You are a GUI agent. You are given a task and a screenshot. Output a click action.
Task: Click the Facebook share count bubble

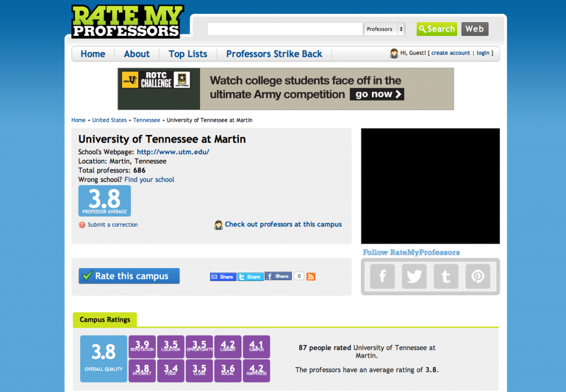click(x=299, y=276)
